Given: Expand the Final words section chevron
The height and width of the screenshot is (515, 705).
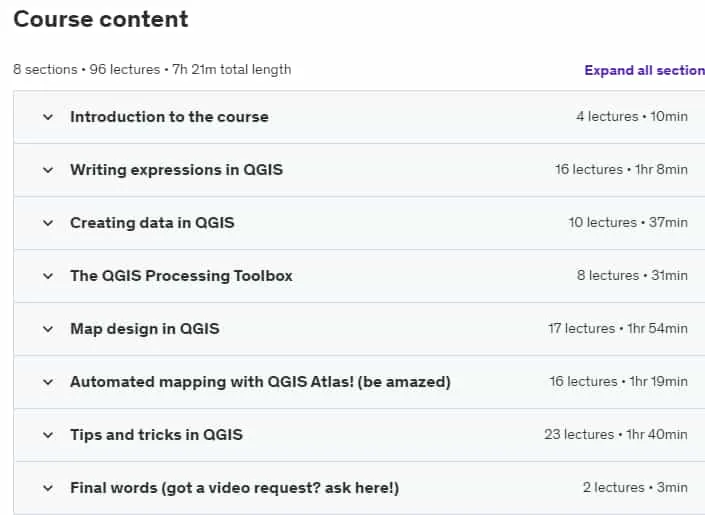Looking at the screenshot, I should pos(48,488).
